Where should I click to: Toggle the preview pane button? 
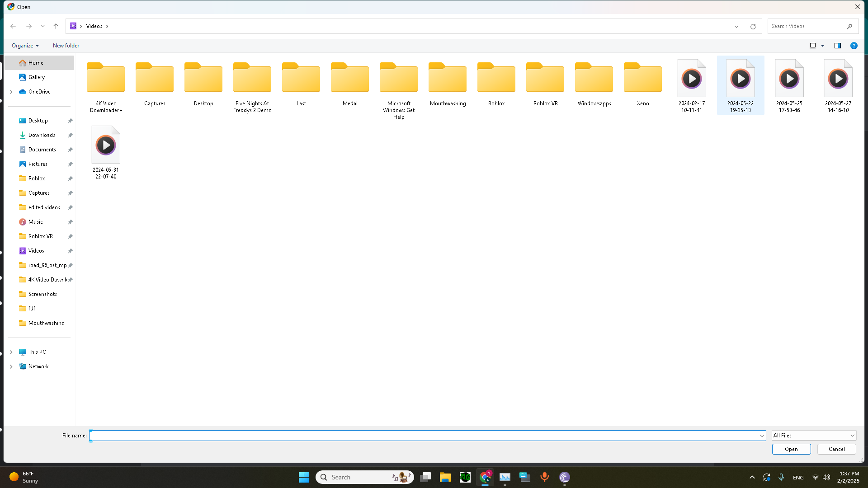click(837, 46)
